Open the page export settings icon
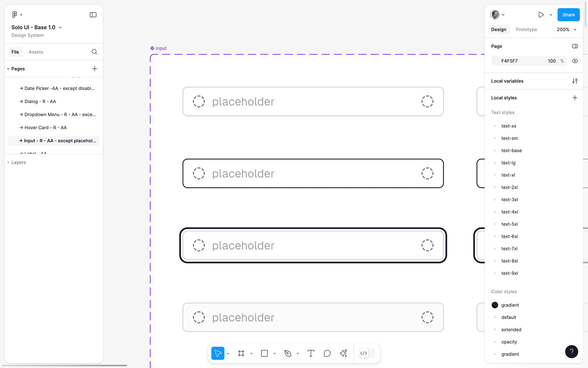This screenshot has height=368, width=588. 575,46
